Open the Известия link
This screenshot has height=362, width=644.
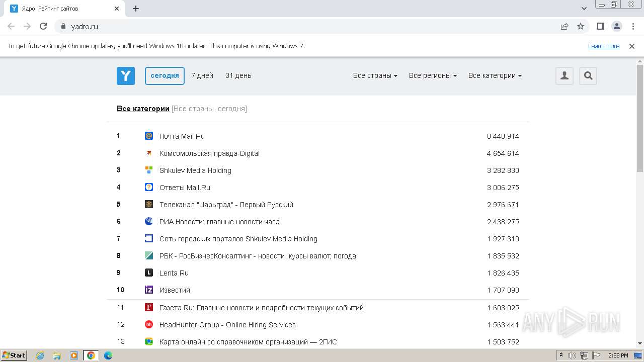click(175, 290)
